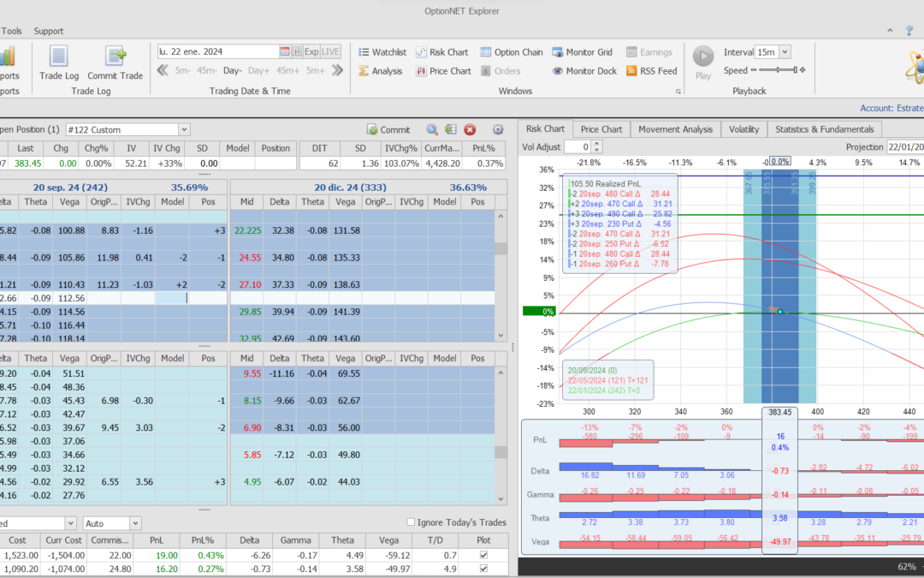Enable Ignore Today's Trades checkbox
The image size is (924, 578).
(412, 522)
